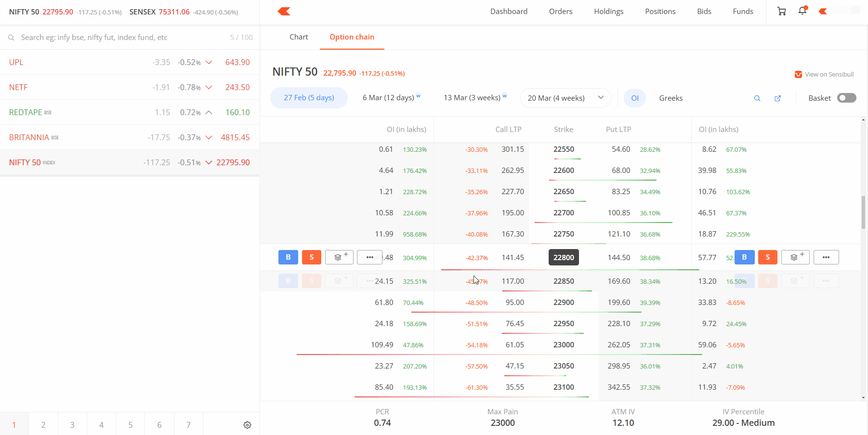The width and height of the screenshot is (868, 435).
Task: Click the down arrow beside BRITANNIA's change
Action: [x=209, y=137]
